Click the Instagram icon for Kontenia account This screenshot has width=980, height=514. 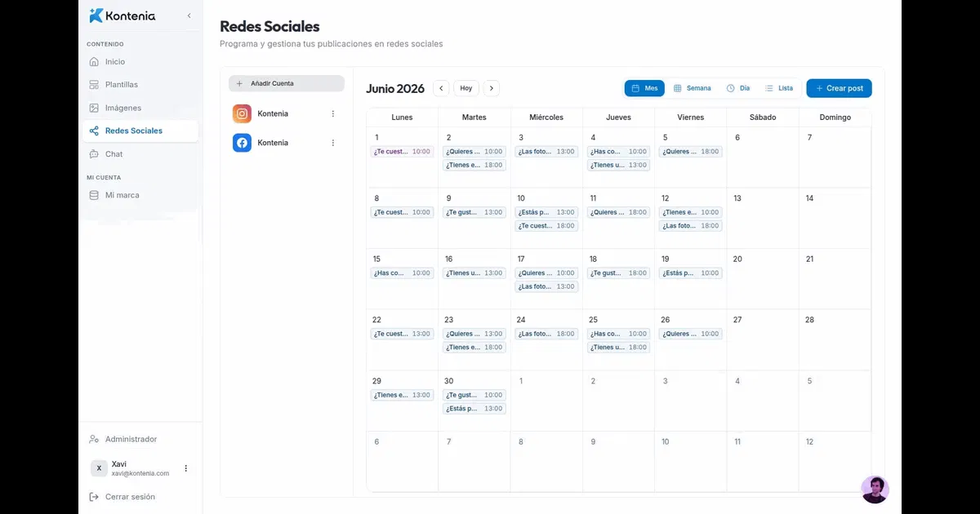pos(242,113)
